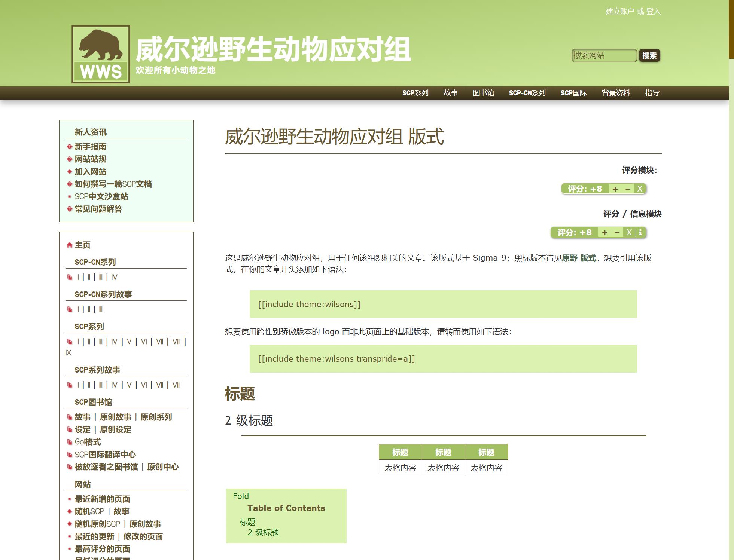This screenshot has width=734, height=560.
Task: Open the 指导 navigation menu
Action: [652, 93]
